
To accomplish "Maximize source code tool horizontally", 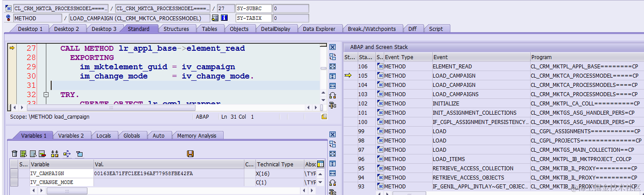I will [333, 86].
